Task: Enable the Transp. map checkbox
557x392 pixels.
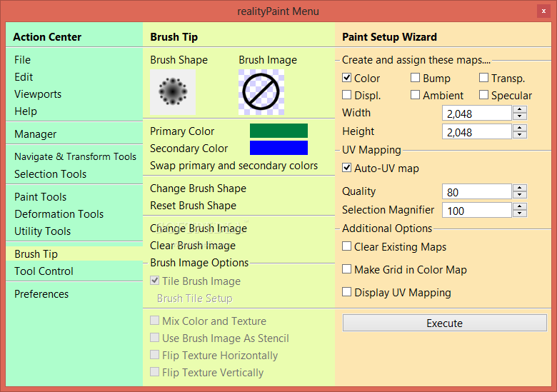Action: (483, 77)
